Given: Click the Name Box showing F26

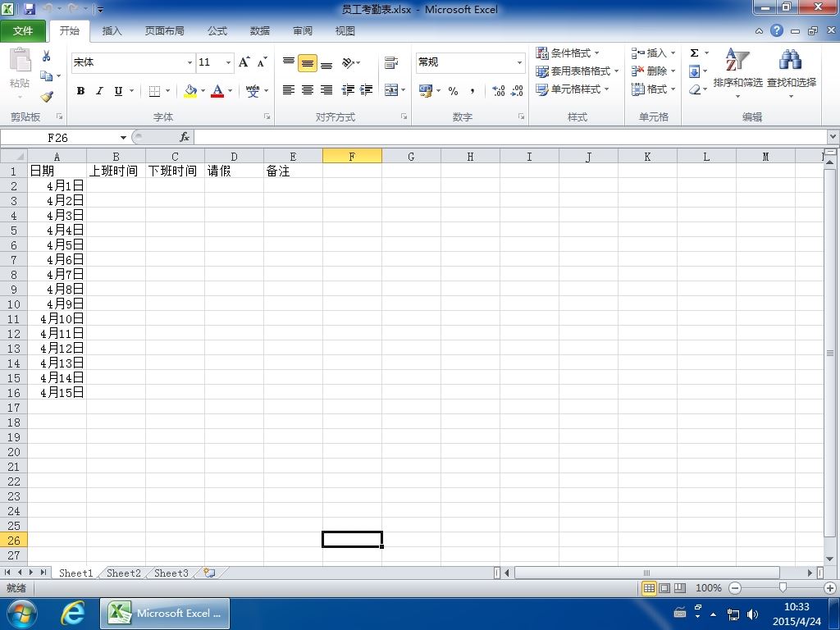Looking at the screenshot, I should 58,138.
